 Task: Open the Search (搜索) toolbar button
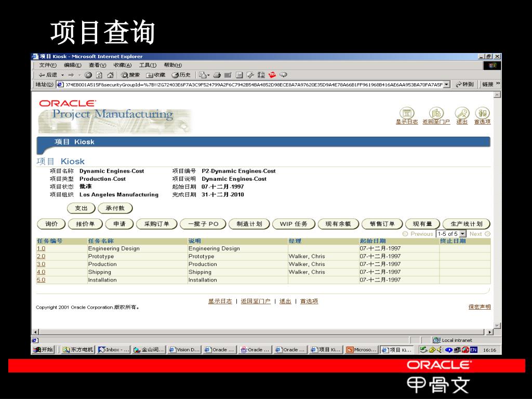pos(130,75)
